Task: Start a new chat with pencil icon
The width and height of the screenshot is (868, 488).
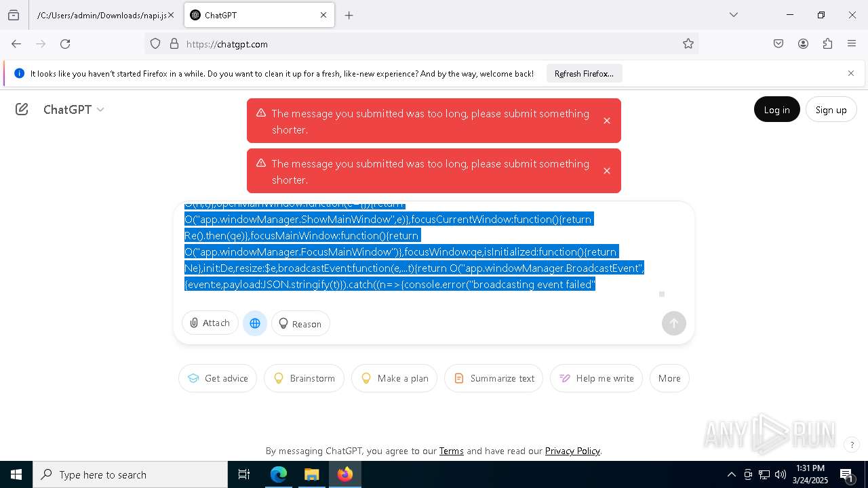Action: 22,109
